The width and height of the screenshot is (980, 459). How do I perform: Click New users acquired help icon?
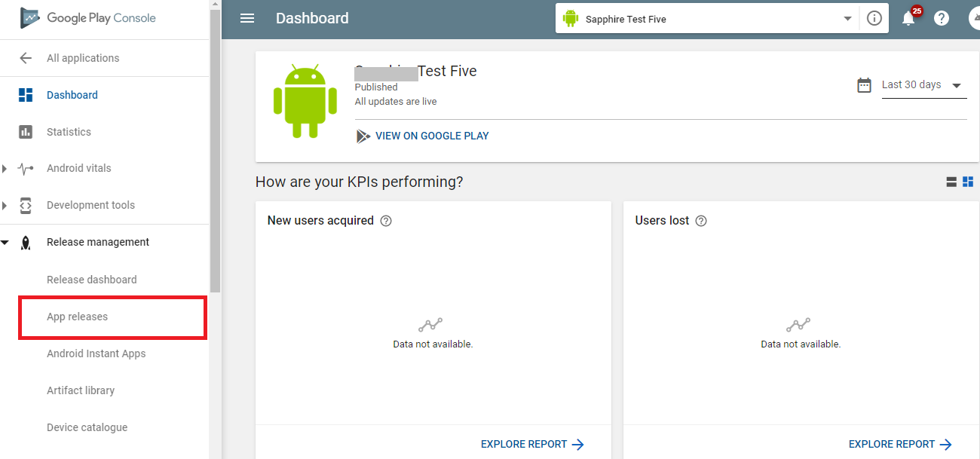click(x=386, y=221)
